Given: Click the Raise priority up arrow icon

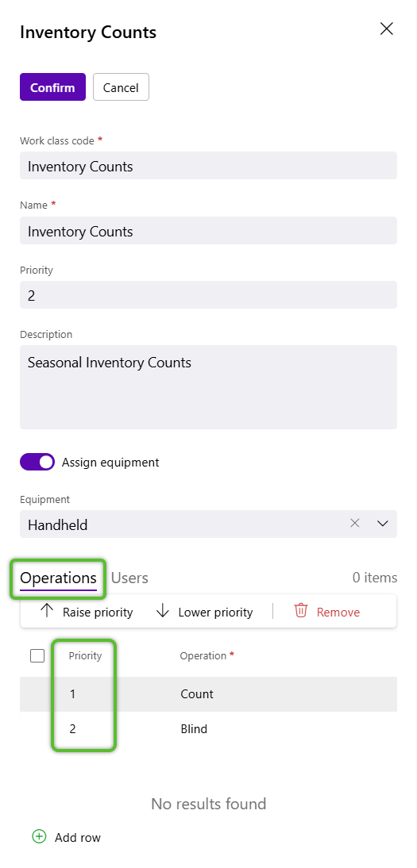Looking at the screenshot, I should point(47,611).
